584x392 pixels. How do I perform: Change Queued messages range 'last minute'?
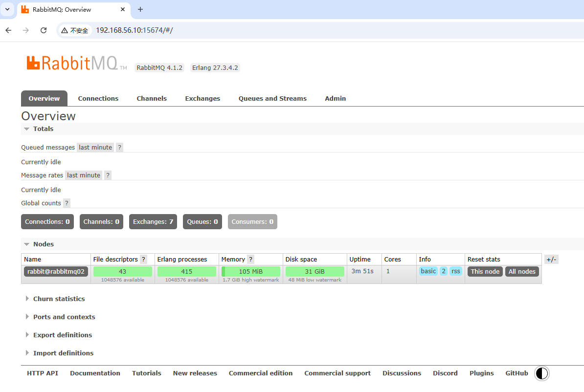click(x=95, y=148)
